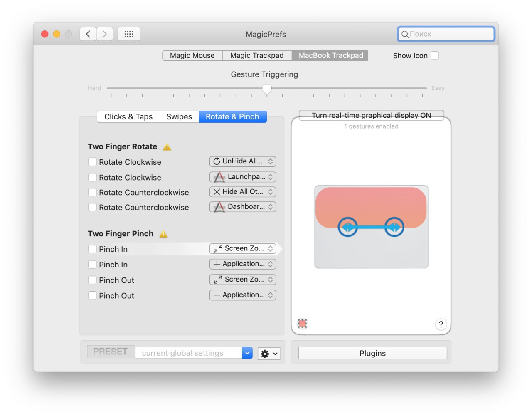The height and width of the screenshot is (416, 532).
Task: Enable Rotate Counterclockwise for Dashboard action
Action: (92, 207)
